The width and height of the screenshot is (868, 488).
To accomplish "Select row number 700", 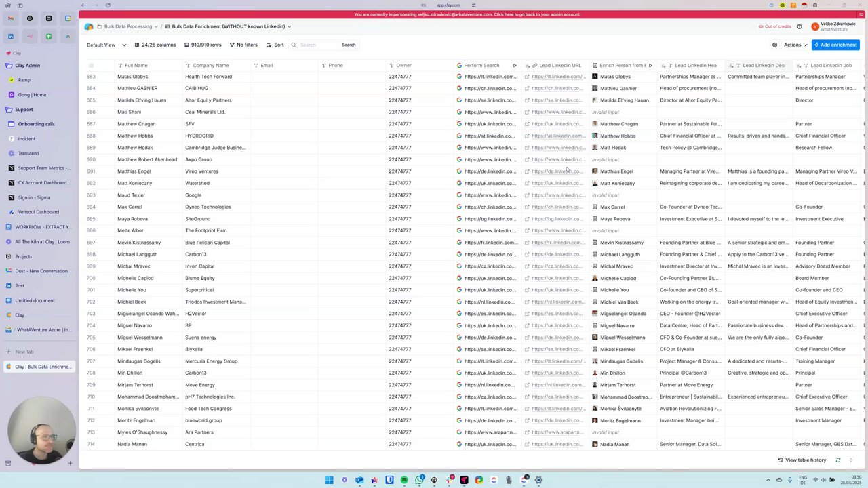I will 91,278.
